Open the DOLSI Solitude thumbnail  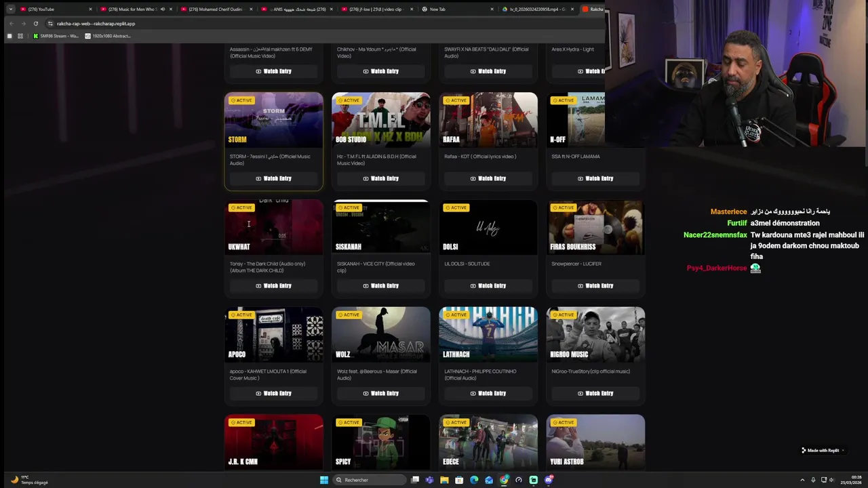[488, 227]
